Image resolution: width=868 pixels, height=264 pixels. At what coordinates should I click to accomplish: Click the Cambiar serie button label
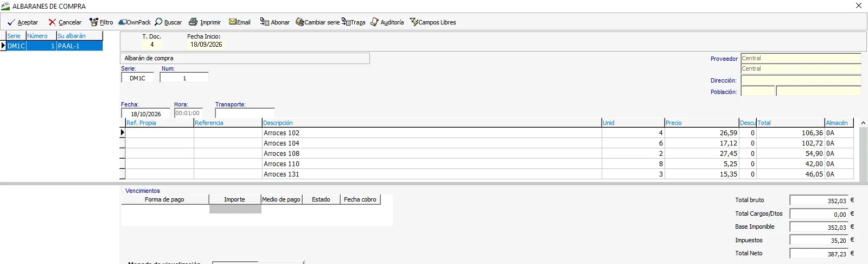pyautogui.click(x=322, y=23)
